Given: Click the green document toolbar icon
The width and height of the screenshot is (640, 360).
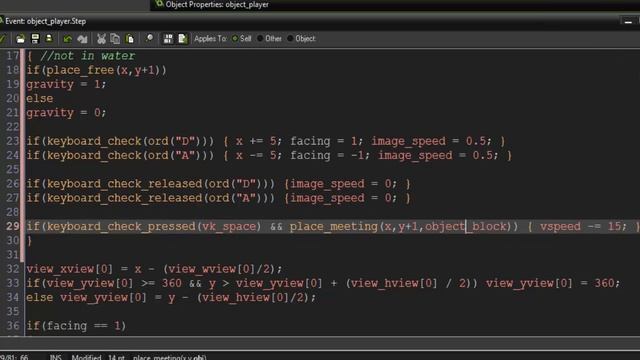Looking at the screenshot, I should click(182, 39).
